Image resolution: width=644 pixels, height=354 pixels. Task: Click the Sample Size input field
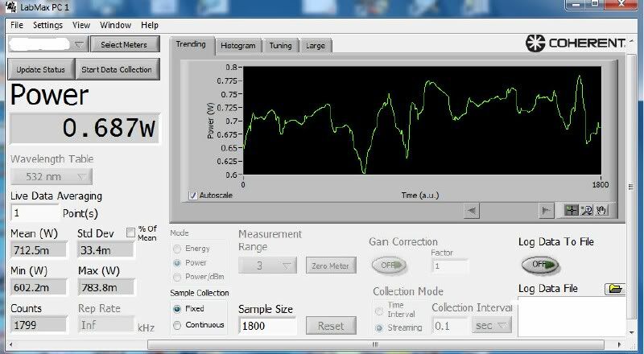click(x=267, y=326)
